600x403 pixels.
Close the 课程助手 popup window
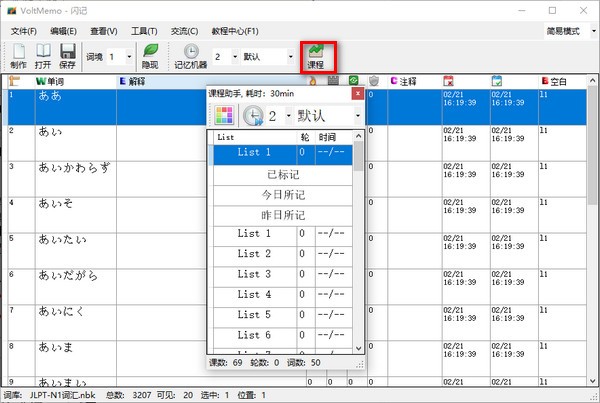tap(358, 93)
